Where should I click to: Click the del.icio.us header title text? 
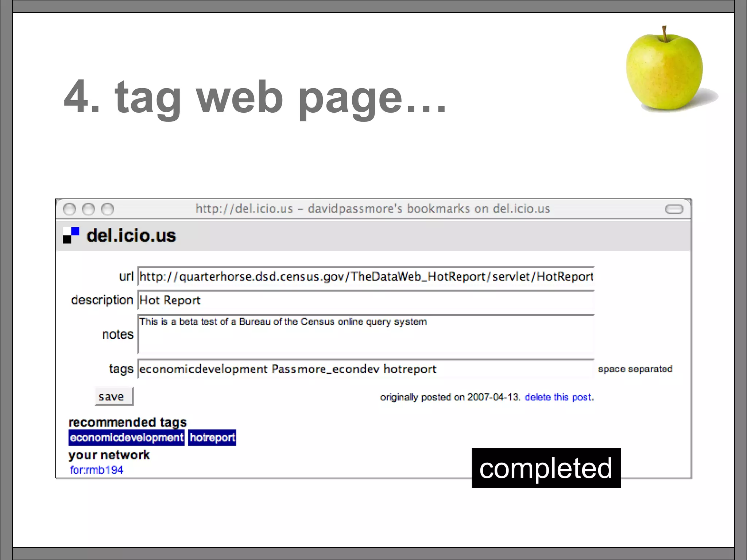(x=131, y=236)
